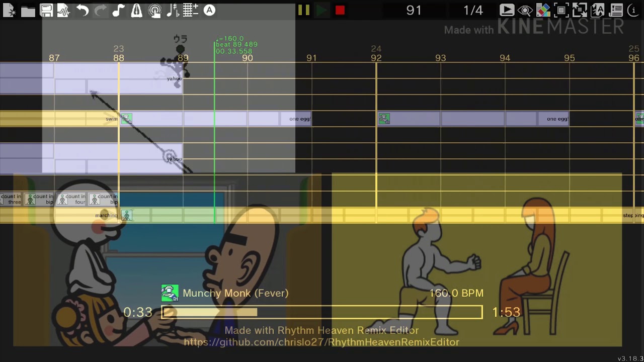Screen dimensions: 644x362
Task: Toggle the metronome
Action: pyautogui.click(x=136, y=11)
